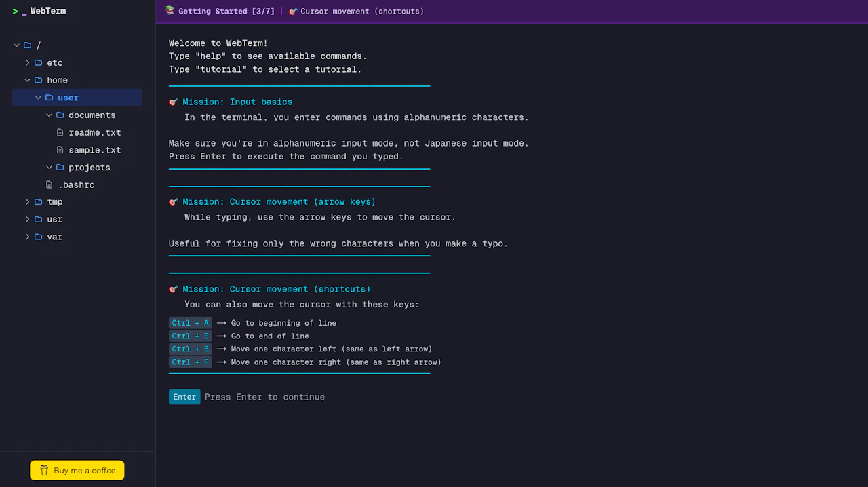This screenshot has width=868, height=487.
Task: Select the documents tree label
Action: pos(92,115)
